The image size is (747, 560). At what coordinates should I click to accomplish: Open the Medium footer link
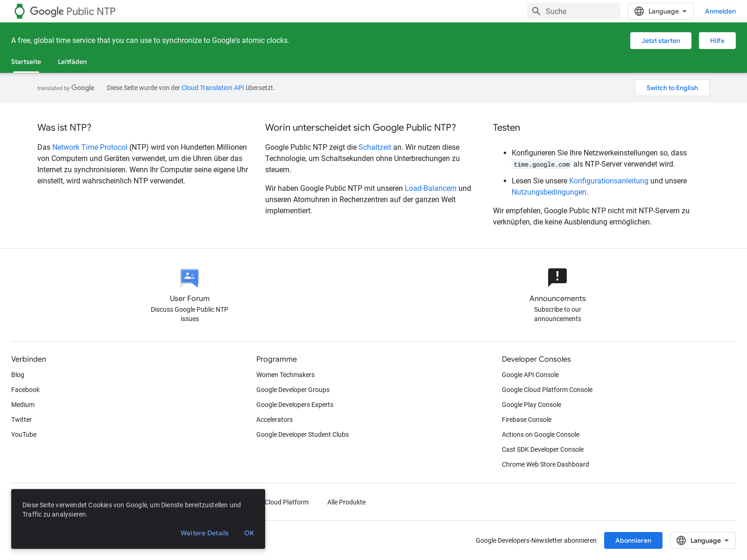(x=23, y=405)
